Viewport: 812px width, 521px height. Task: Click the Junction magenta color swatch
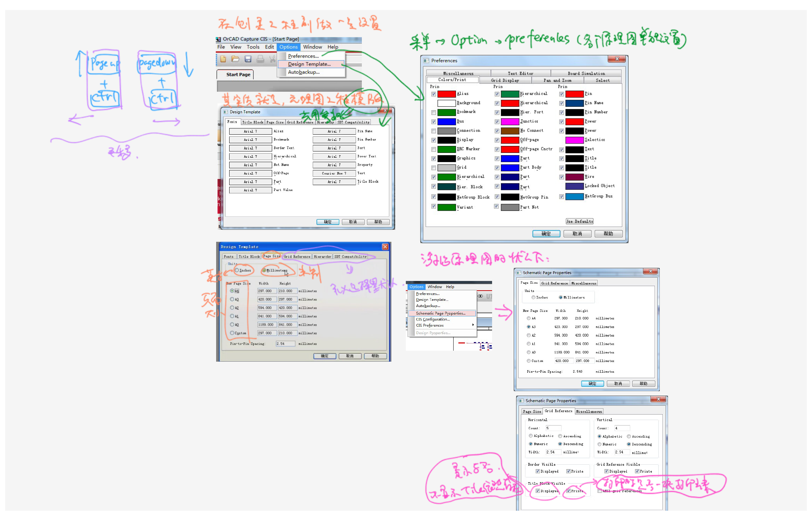click(x=510, y=122)
